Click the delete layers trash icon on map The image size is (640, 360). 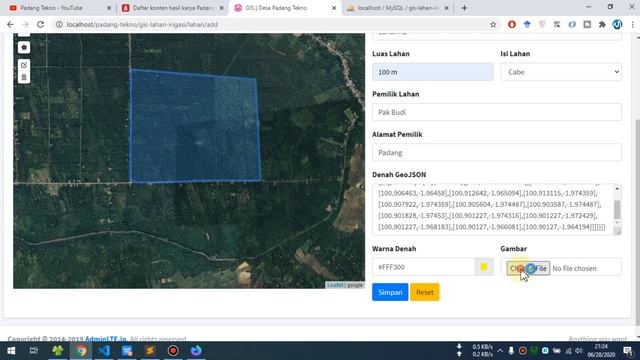click(24, 77)
